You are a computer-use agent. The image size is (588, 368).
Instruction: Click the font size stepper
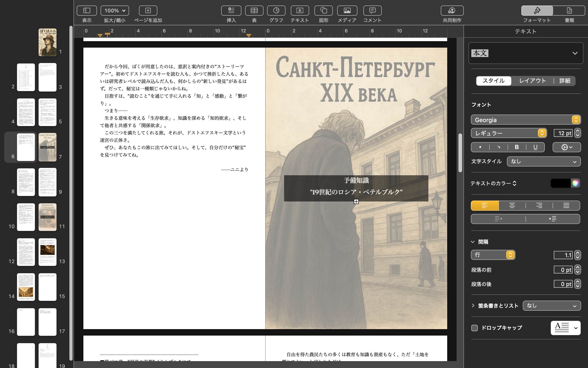(x=578, y=133)
